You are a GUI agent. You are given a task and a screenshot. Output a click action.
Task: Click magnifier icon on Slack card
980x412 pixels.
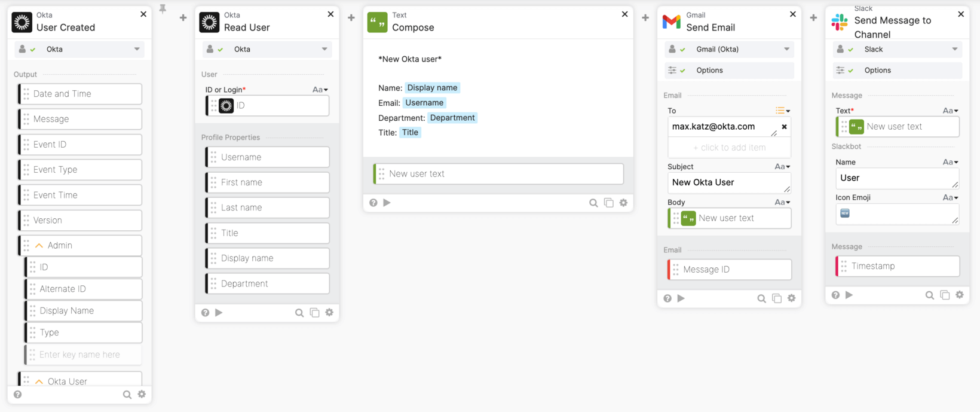930,295
